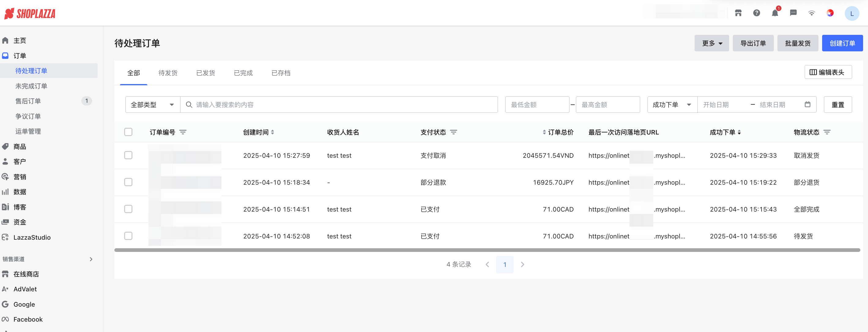Open 数据 analytics bar chart icon
The height and width of the screenshot is (332, 868).
click(x=6, y=192)
